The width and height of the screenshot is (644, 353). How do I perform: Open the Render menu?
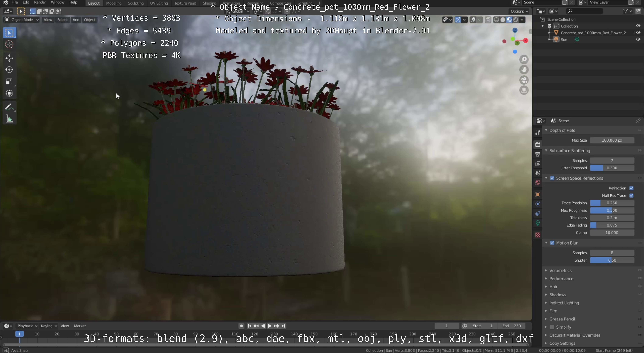click(x=40, y=2)
